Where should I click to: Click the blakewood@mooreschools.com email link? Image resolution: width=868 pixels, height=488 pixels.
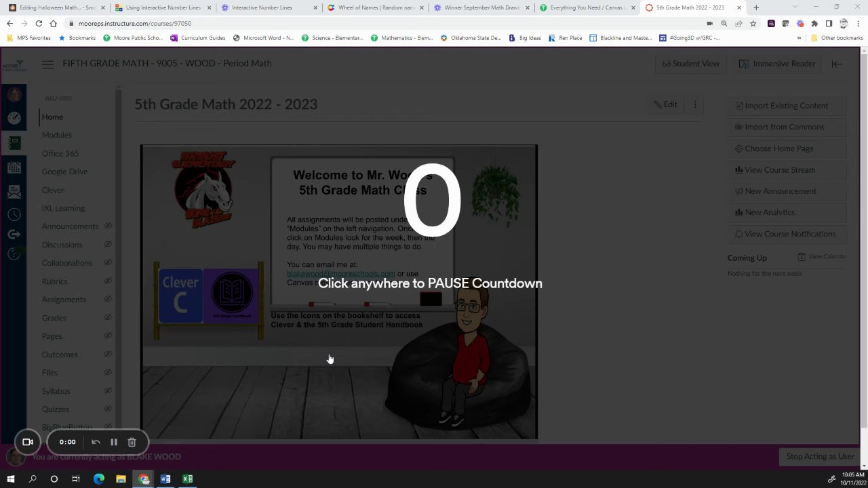(340, 273)
